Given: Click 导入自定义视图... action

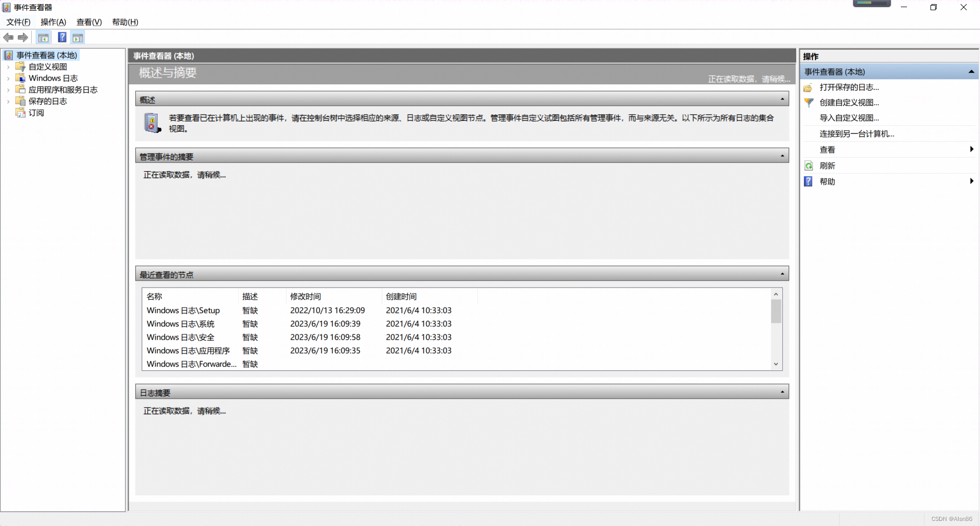Looking at the screenshot, I should 849,118.
